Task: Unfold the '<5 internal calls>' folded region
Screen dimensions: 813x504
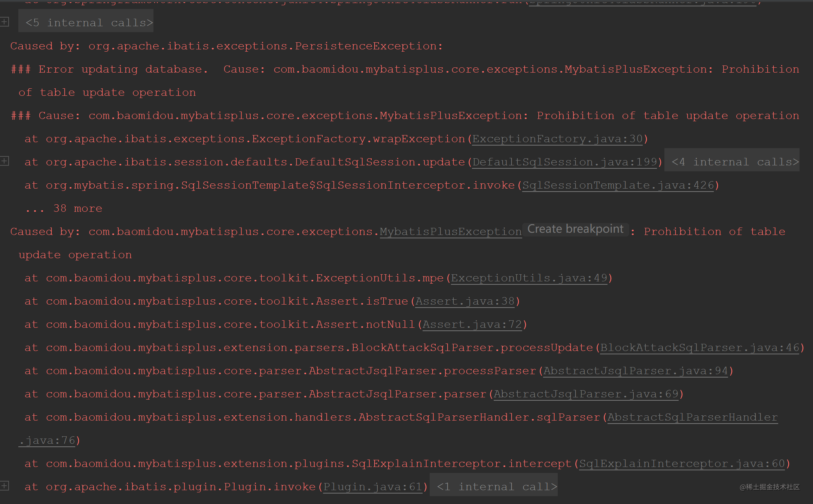Action: [x=89, y=23]
